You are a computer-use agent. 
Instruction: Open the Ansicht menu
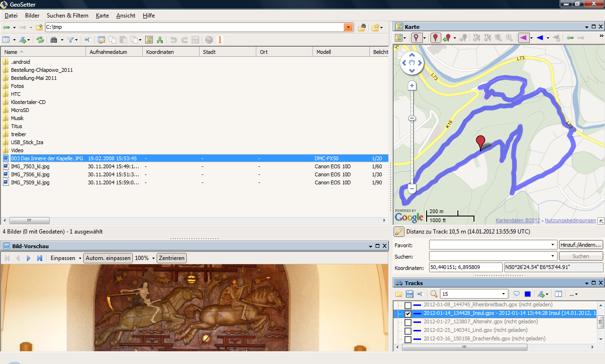(x=126, y=16)
